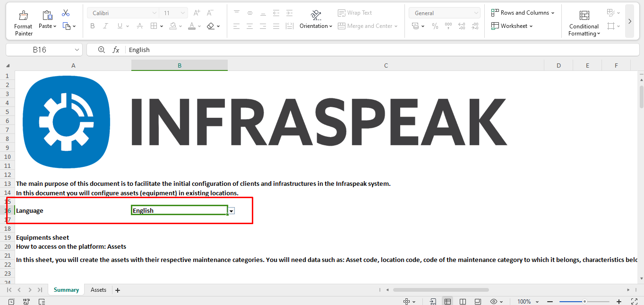
Task: Increase decimal places
Action: point(462,26)
